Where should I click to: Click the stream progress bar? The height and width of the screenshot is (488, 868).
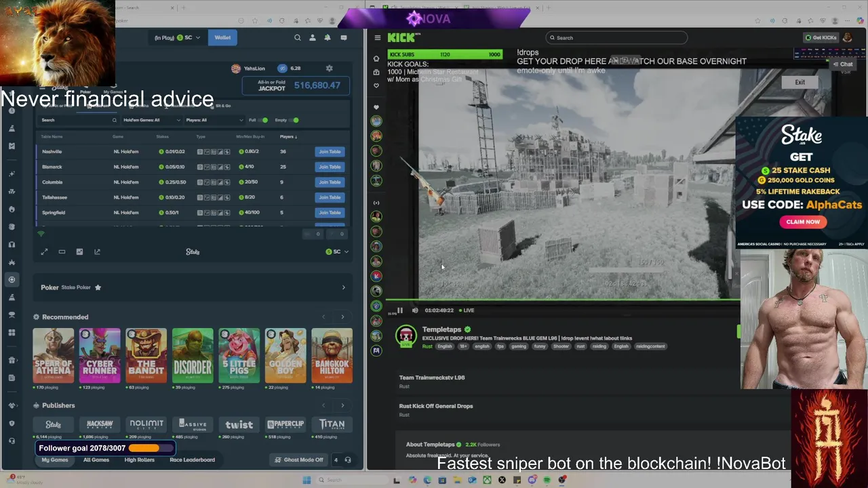pyautogui.click(x=563, y=300)
